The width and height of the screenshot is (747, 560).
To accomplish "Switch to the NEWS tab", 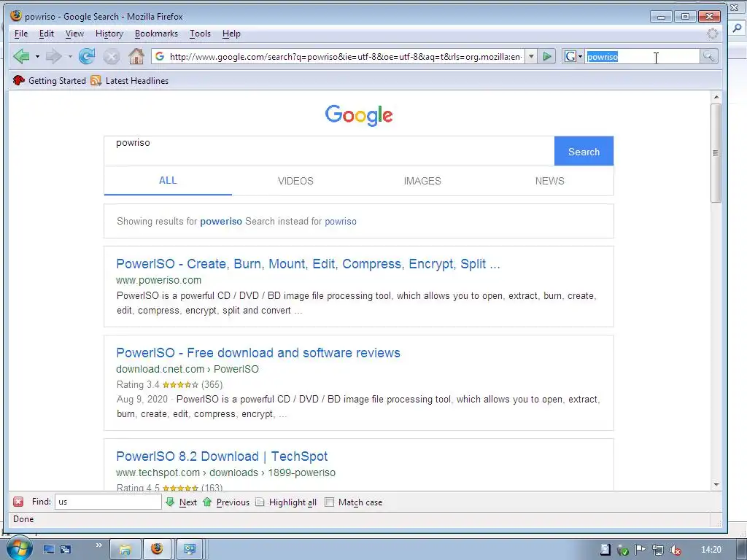I will (x=550, y=181).
